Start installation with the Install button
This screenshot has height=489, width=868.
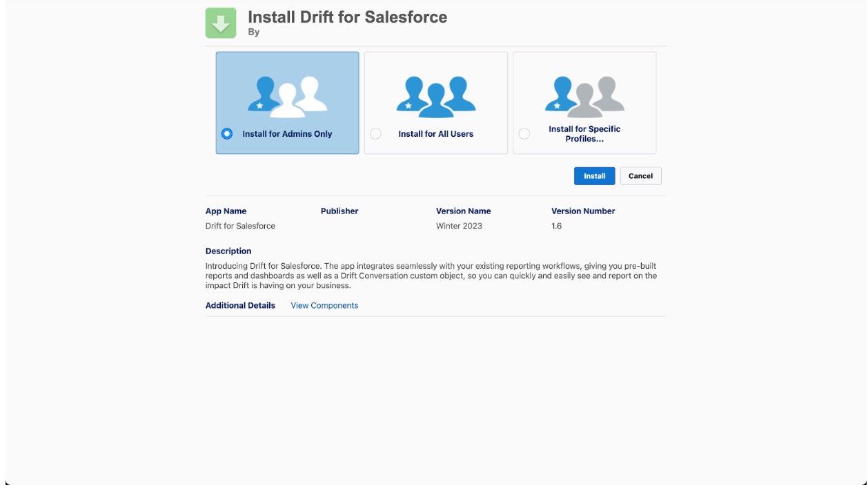point(594,176)
